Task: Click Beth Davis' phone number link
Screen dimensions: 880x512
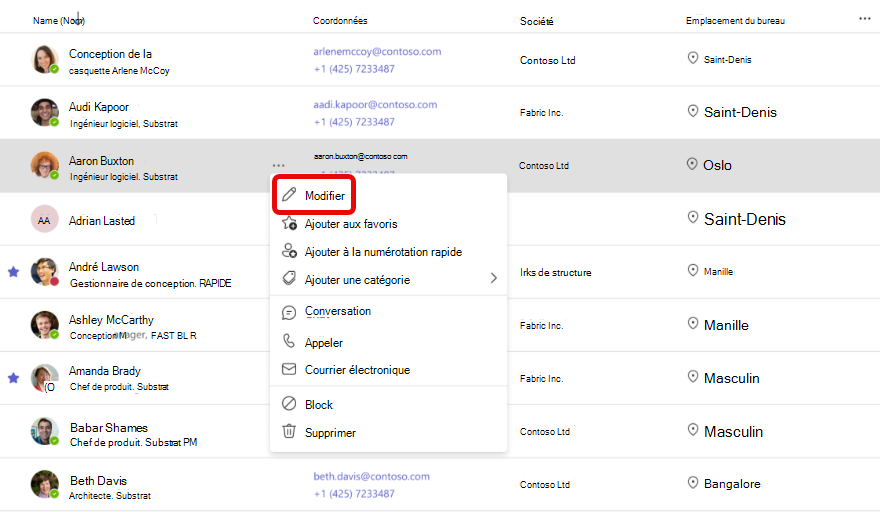Action: (354, 493)
